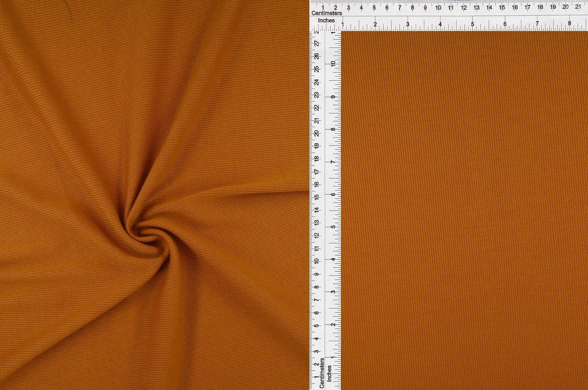Click the number 4 on top inches ruler

coord(440,22)
